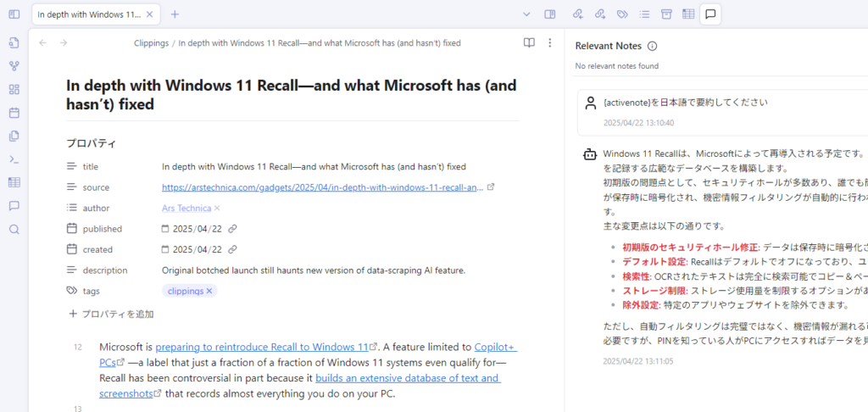868x412 pixels.
Task: Click the info icon beside Relevant Notes
Action: click(652, 46)
